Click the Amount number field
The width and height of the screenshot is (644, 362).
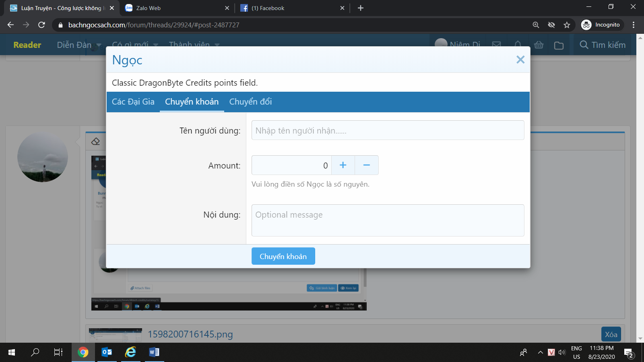pyautogui.click(x=291, y=165)
